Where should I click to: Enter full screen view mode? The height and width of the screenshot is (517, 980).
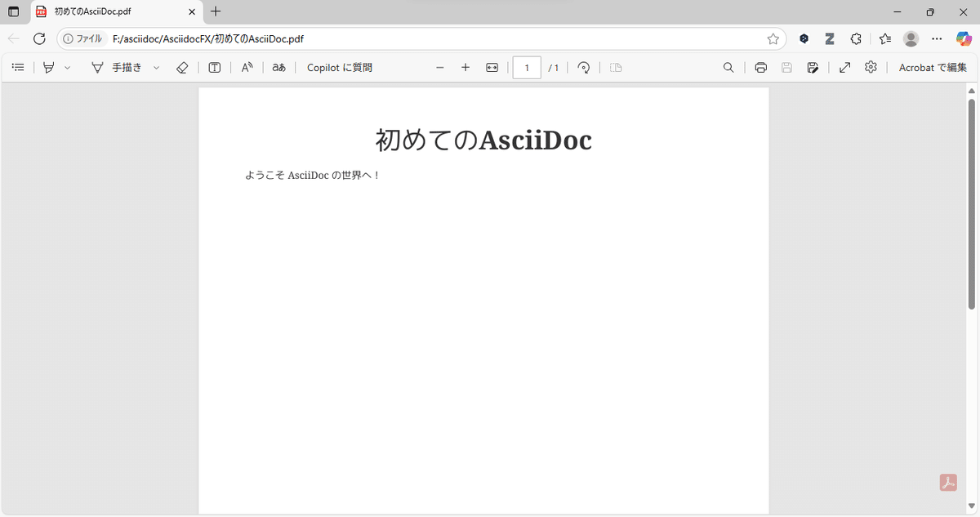pos(844,67)
